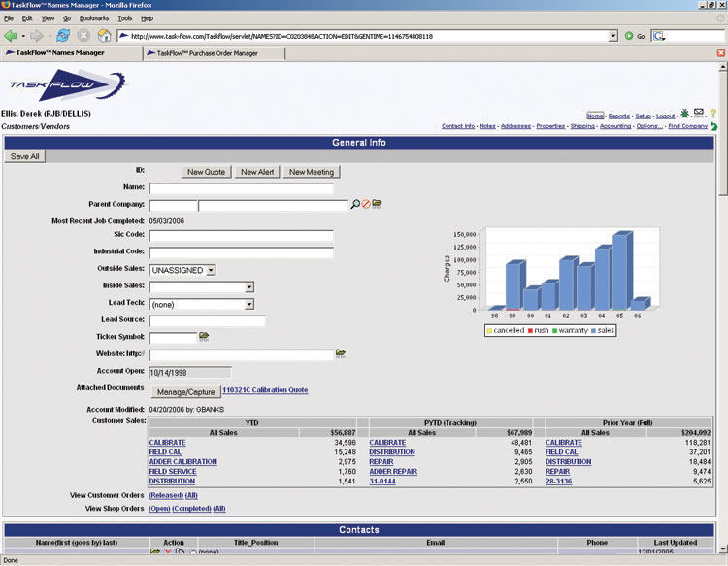
Task: Click the New Alert button
Action: [257, 172]
